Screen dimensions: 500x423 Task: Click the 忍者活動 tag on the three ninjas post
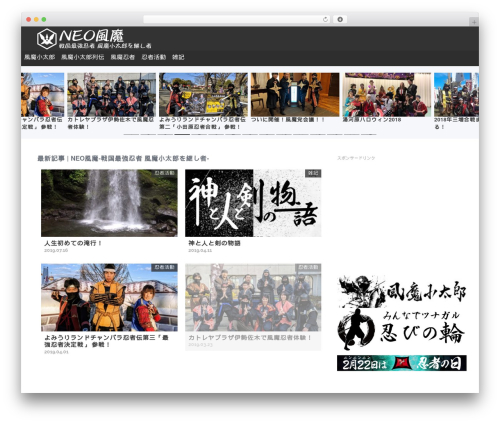pyautogui.click(x=165, y=267)
